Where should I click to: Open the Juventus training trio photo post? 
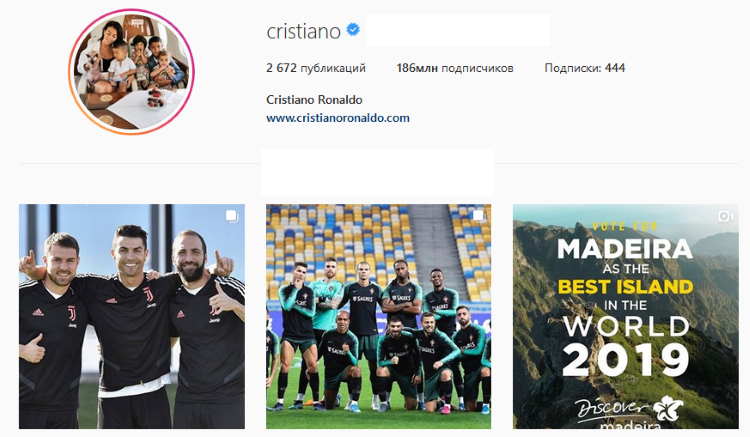click(132, 317)
